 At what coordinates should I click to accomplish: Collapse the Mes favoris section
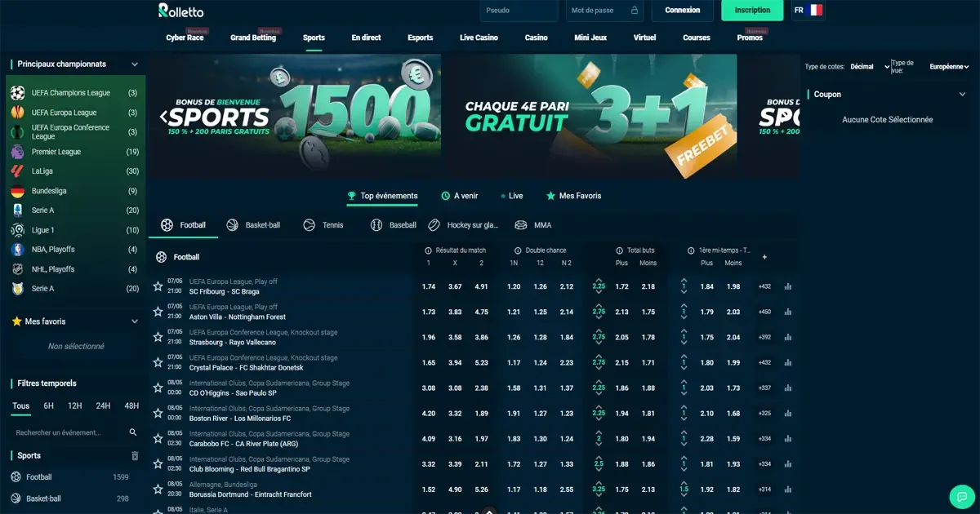(x=135, y=321)
